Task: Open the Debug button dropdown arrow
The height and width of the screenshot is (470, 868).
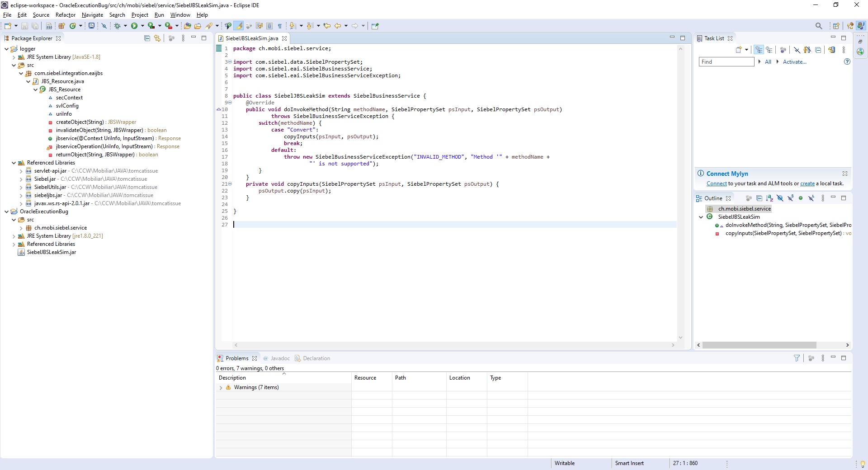Action: (125, 26)
